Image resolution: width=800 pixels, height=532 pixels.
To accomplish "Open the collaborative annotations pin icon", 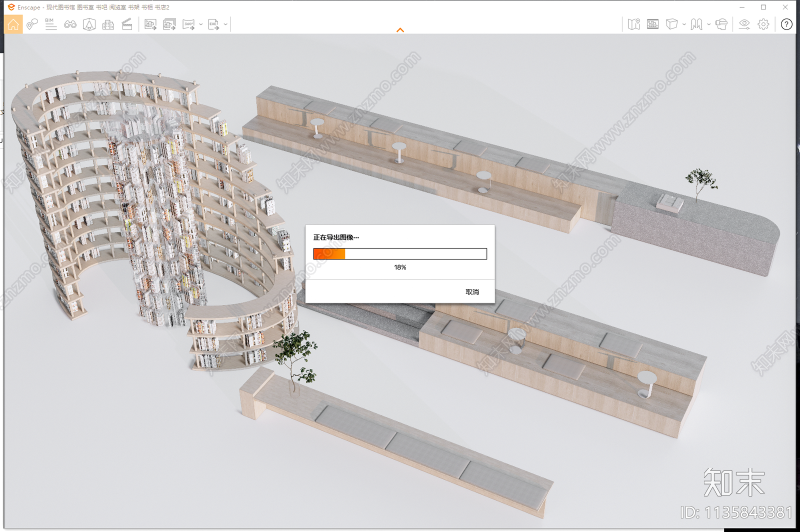I will tap(32, 24).
